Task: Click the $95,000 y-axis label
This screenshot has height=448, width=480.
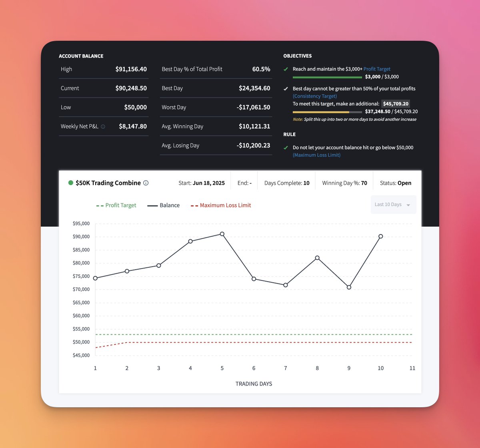Action: click(81, 224)
